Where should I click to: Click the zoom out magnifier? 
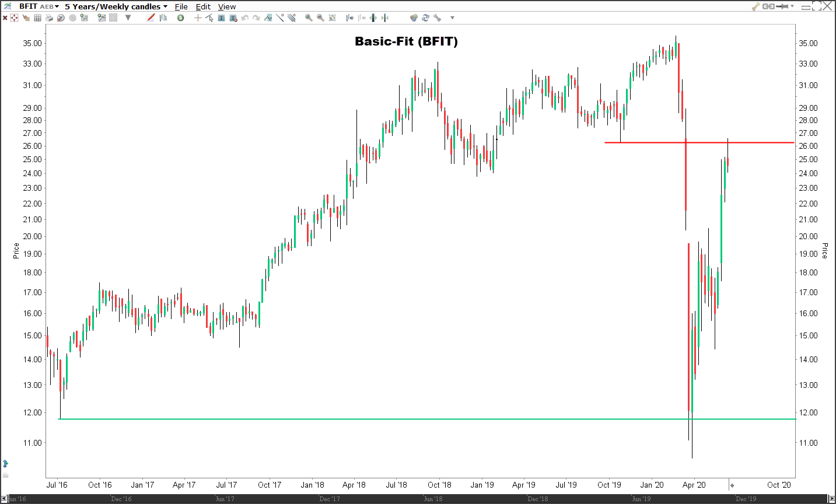click(320, 18)
